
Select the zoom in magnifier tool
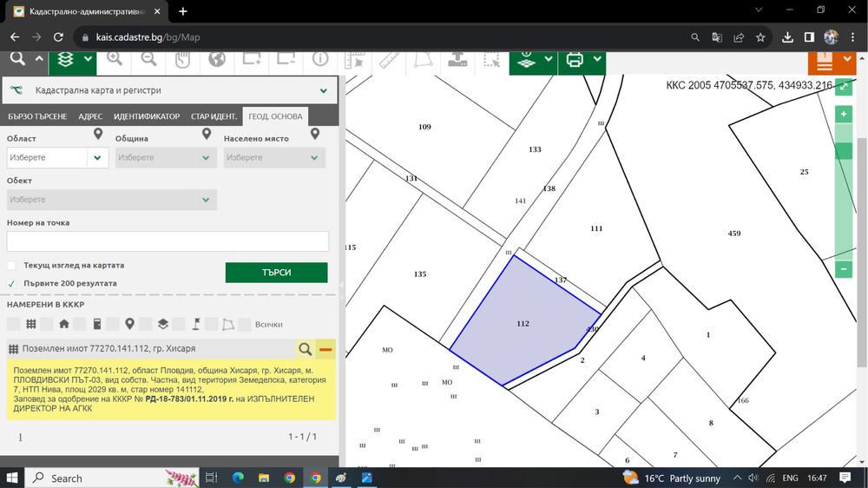pos(115,59)
